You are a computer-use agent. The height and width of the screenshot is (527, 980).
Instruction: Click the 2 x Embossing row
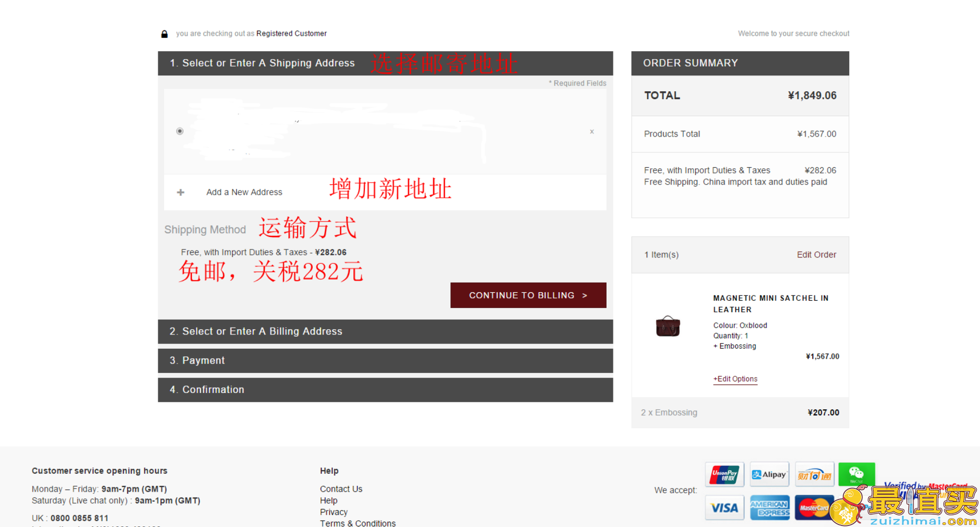tap(740, 413)
